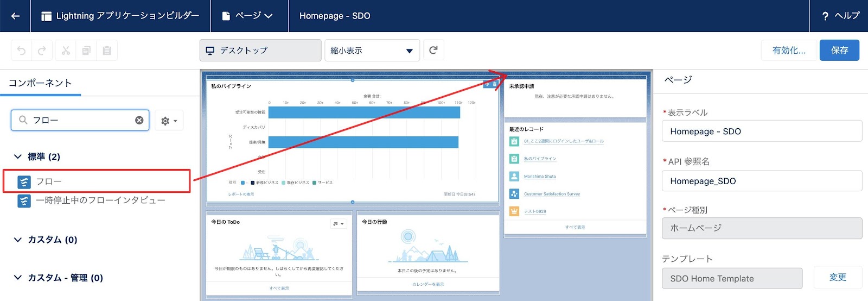
Task: Open the ページ menu
Action: (247, 16)
